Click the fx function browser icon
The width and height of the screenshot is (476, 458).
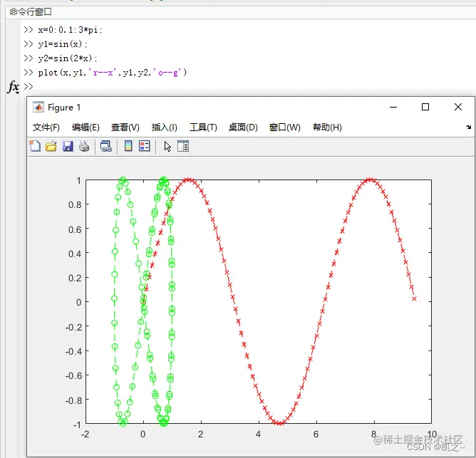point(14,87)
